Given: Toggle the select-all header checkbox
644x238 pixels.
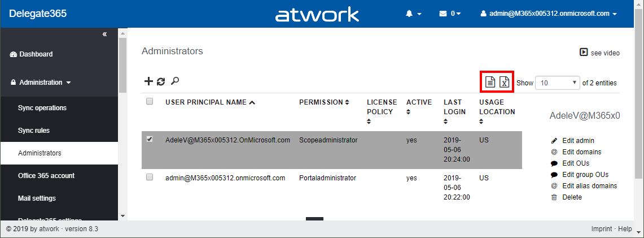Looking at the screenshot, I should click(x=150, y=102).
